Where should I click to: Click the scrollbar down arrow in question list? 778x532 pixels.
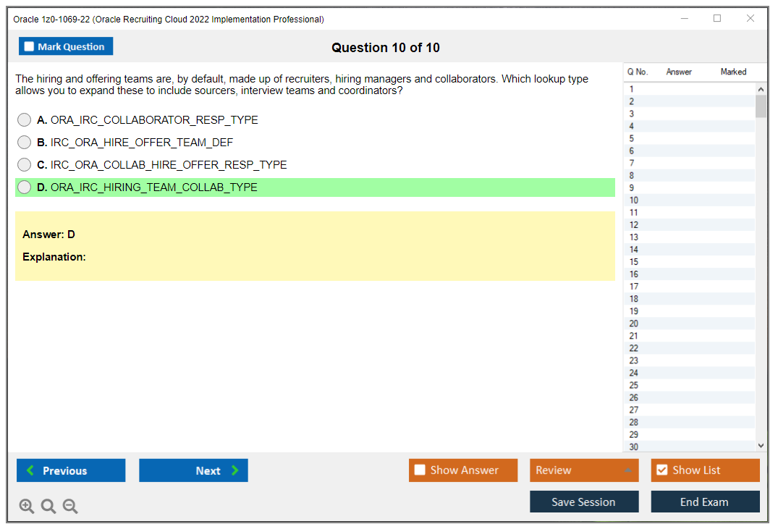pyautogui.click(x=761, y=445)
